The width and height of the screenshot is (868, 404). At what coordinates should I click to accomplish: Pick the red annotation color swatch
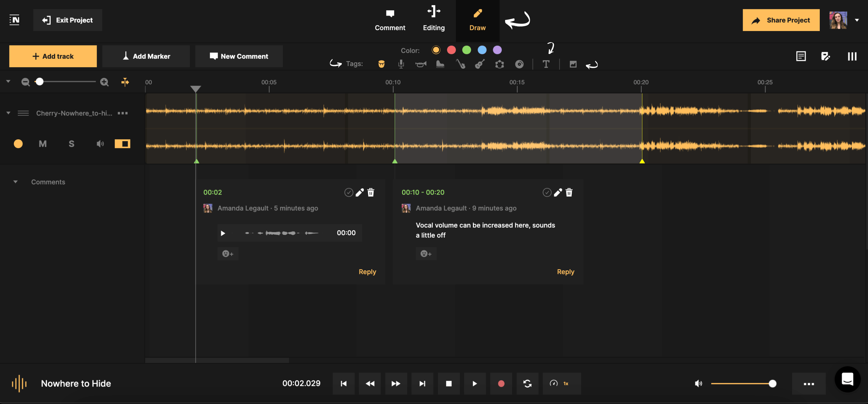point(451,50)
